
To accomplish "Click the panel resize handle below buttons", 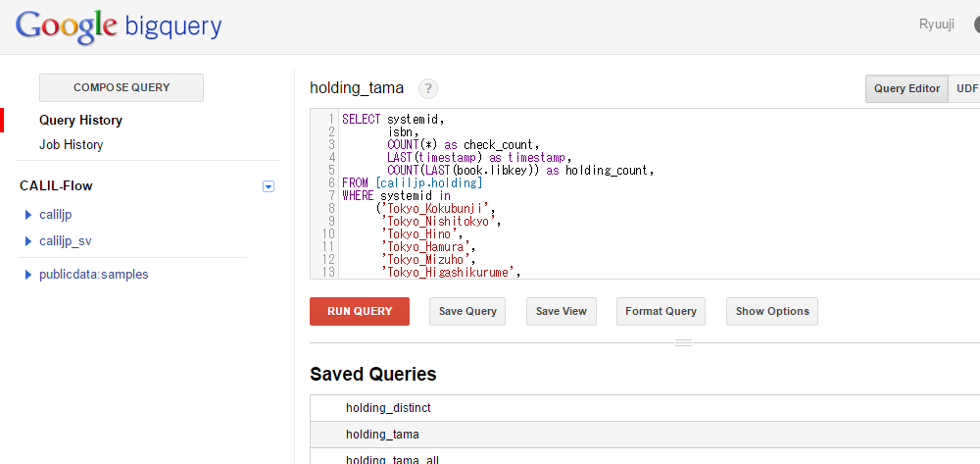I will click(683, 342).
